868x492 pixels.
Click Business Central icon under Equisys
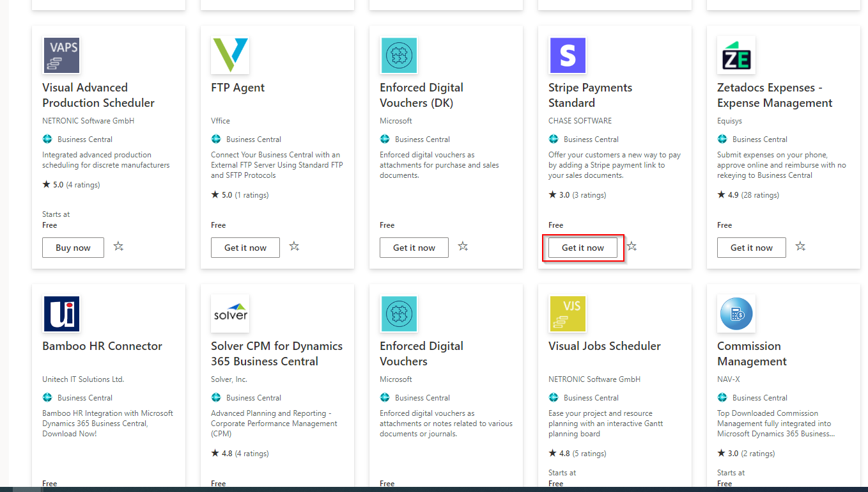coord(722,139)
